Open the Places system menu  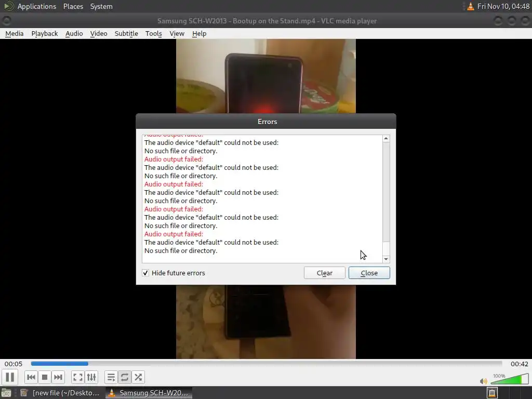coord(73,6)
